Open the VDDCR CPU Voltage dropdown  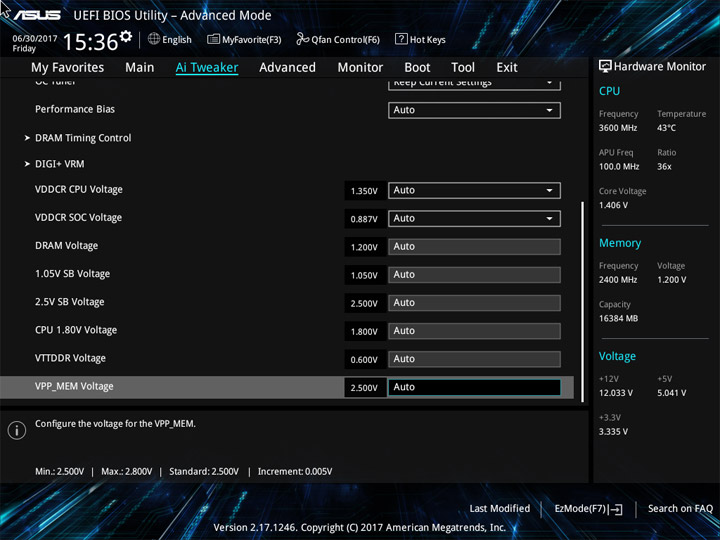point(474,191)
